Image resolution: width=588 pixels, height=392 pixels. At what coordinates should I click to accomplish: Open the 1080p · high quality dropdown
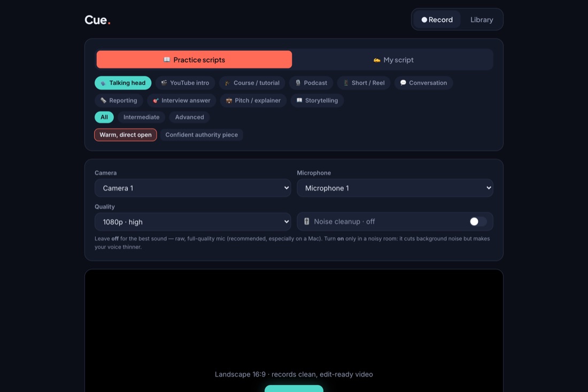tap(193, 222)
